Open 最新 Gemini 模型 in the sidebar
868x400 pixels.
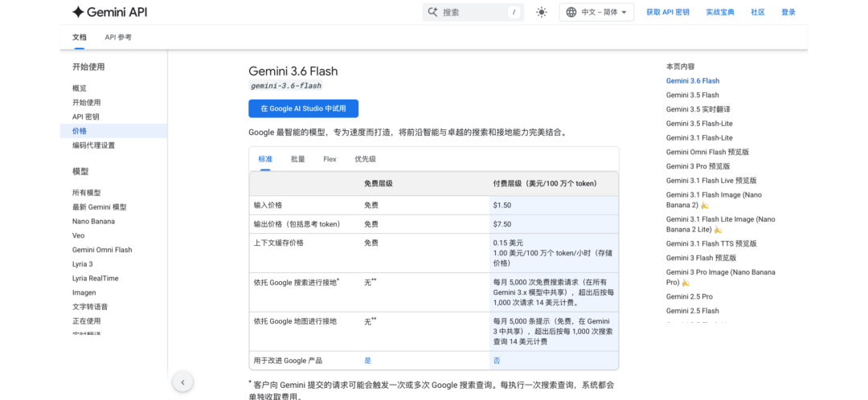click(99, 207)
